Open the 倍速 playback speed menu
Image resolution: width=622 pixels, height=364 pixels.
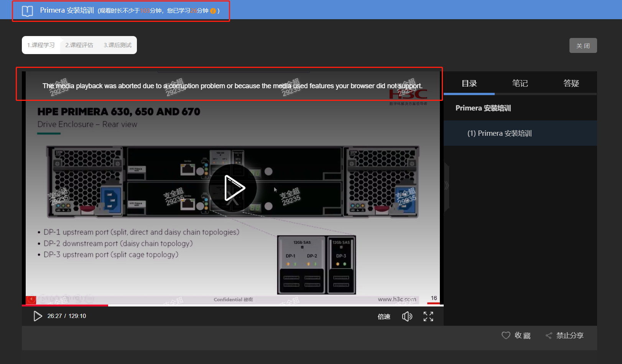click(x=384, y=316)
